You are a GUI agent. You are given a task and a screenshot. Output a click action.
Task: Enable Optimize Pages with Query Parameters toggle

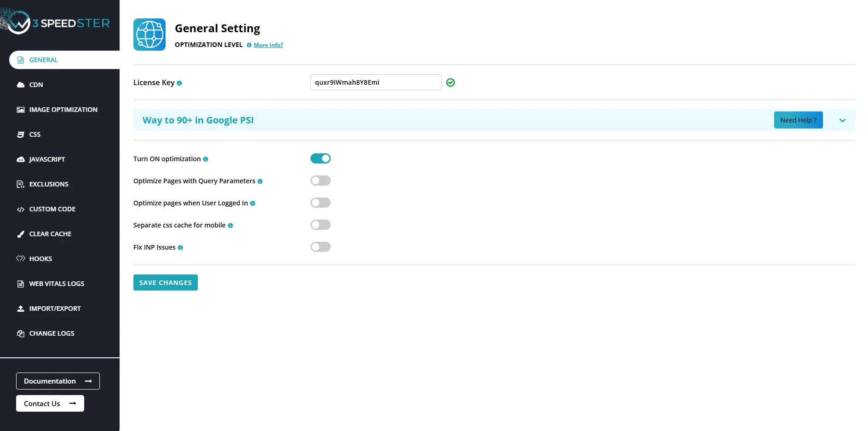click(320, 181)
